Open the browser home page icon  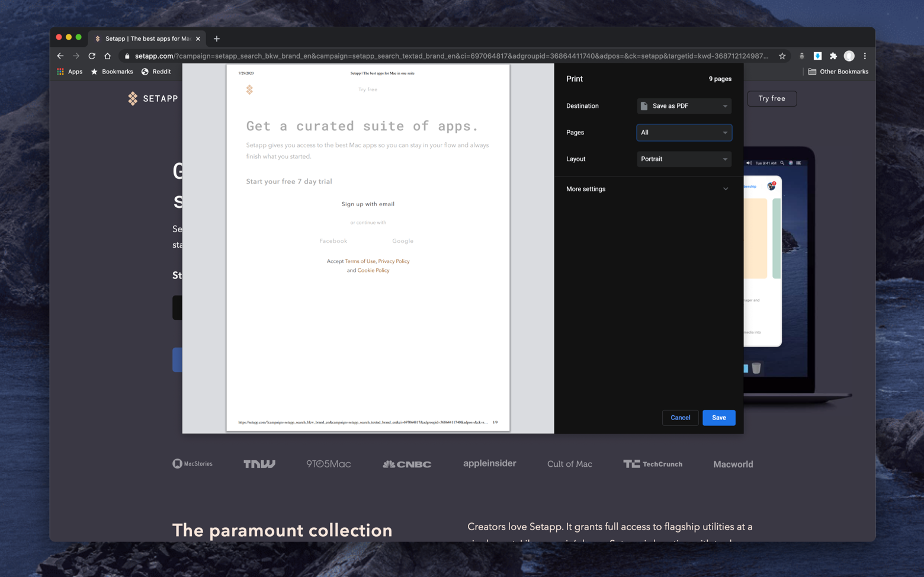107,56
